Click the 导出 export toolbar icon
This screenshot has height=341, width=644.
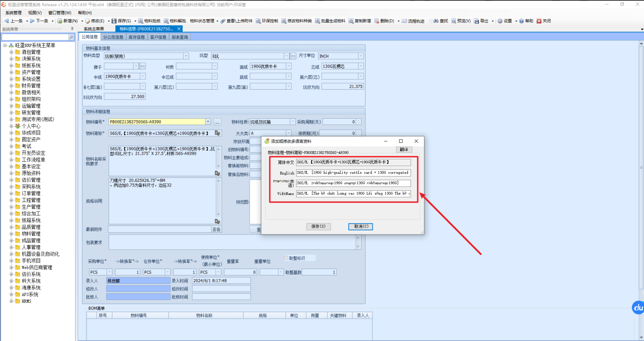pyautogui.click(x=477, y=21)
